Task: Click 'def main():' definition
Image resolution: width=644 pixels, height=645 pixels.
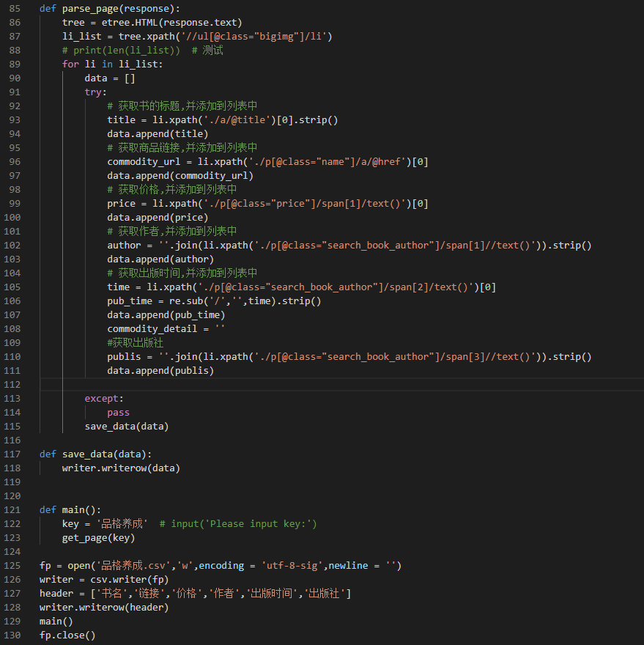Action: (x=70, y=510)
